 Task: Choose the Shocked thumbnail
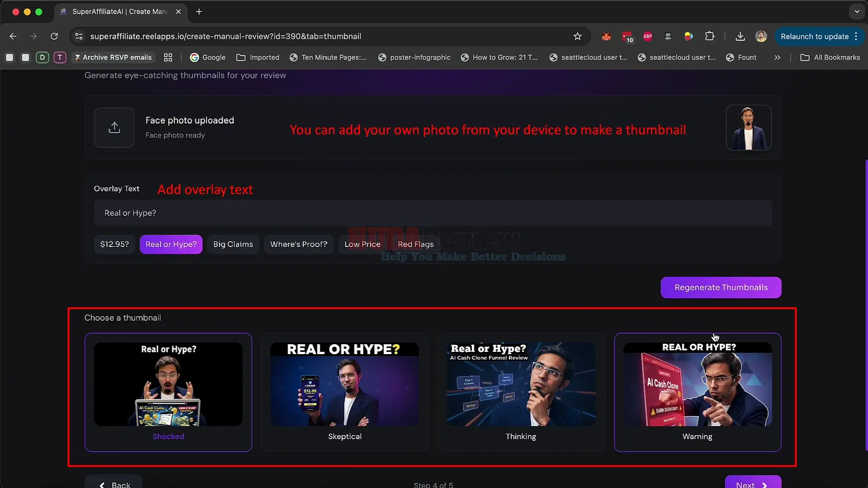tap(168, 392)
